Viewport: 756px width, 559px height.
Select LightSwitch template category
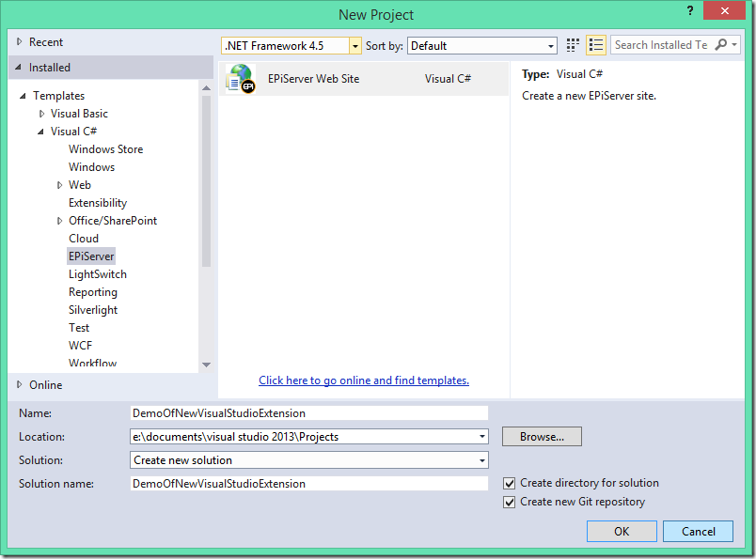pos(98,274)
